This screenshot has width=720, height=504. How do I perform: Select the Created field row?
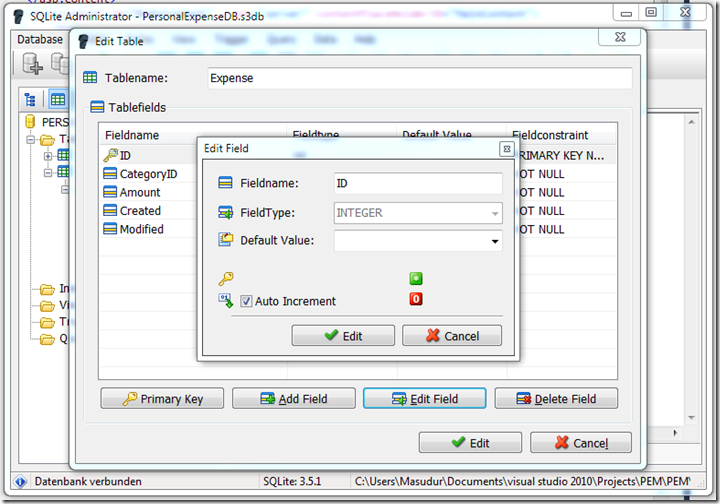(x=358, y=211)
